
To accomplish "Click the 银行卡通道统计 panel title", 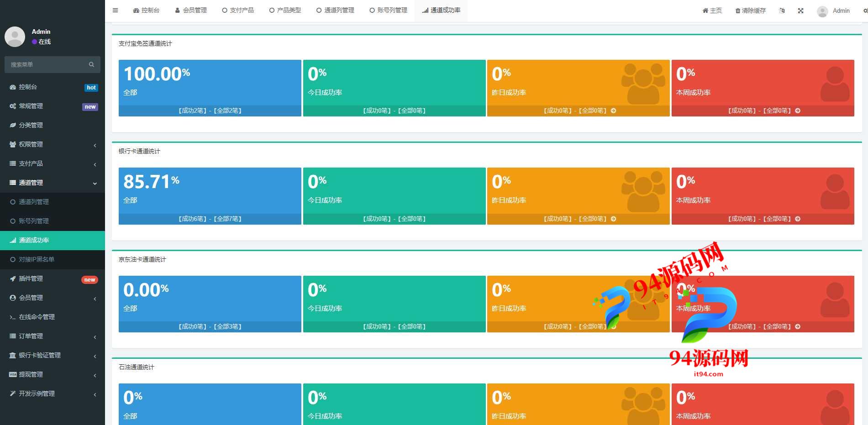I will [x=139, y=151].
